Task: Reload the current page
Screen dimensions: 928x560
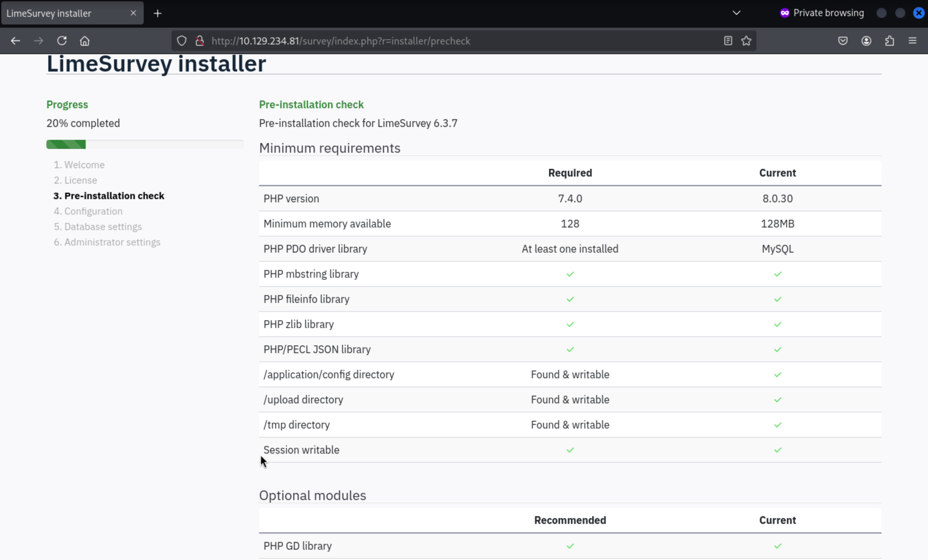Action: (x=62, y=41)
